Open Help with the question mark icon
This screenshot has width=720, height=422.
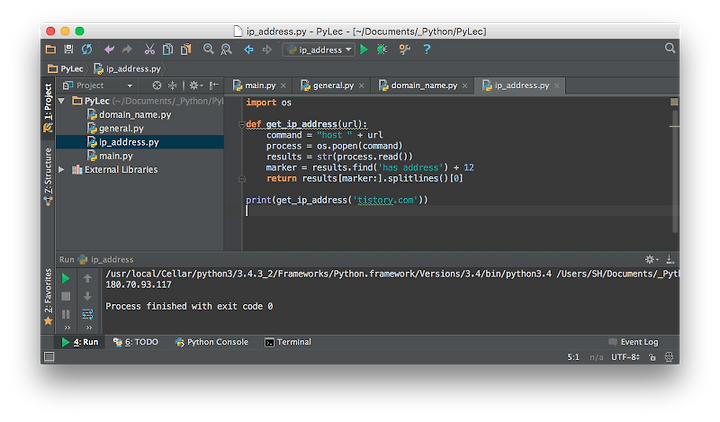427,49
